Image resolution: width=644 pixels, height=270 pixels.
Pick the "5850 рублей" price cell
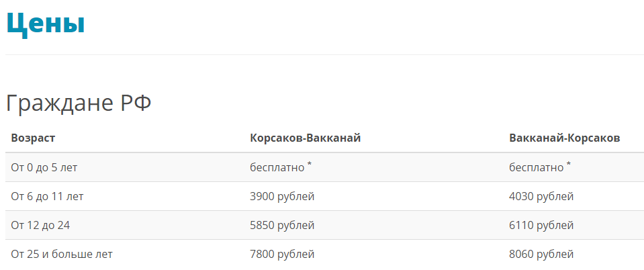282,225
